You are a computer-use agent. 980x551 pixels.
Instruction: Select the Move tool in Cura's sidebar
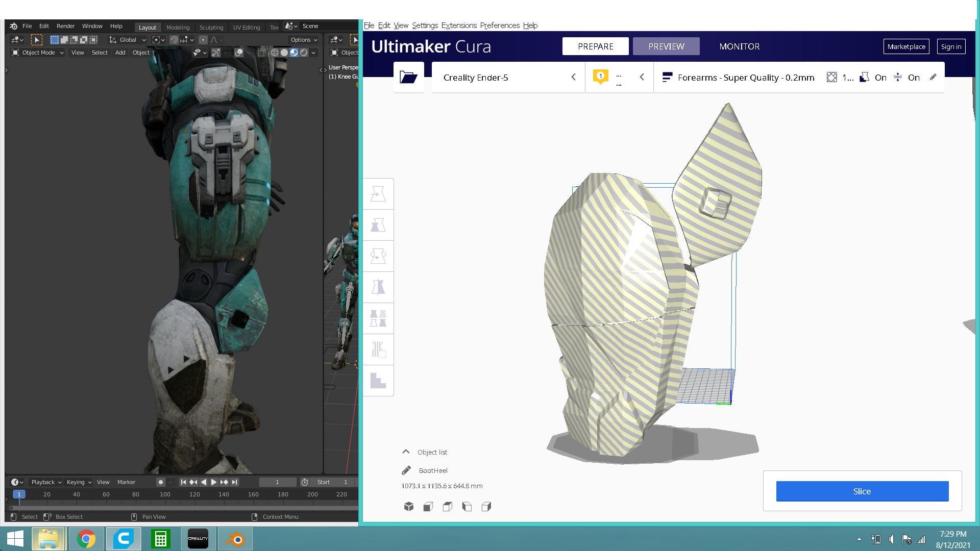[378, 194]
